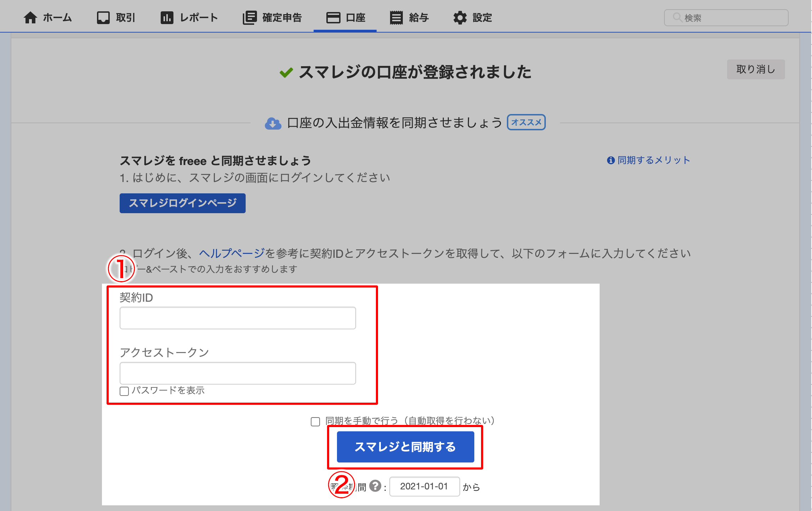Viewport: 812px width, 511px height.
Task: Click the Home house icon
Action: [30, 17]
